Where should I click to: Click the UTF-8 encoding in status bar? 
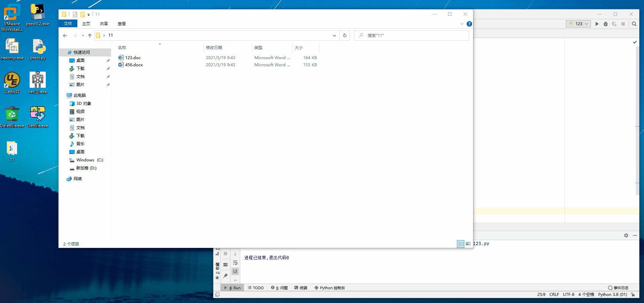pos(569,295)
